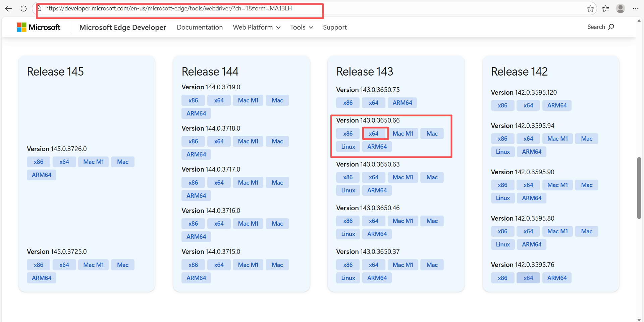The width and height of the screenshot is (644, 322).
Task: Open the favorites list icon
Action: coord(606,9)
